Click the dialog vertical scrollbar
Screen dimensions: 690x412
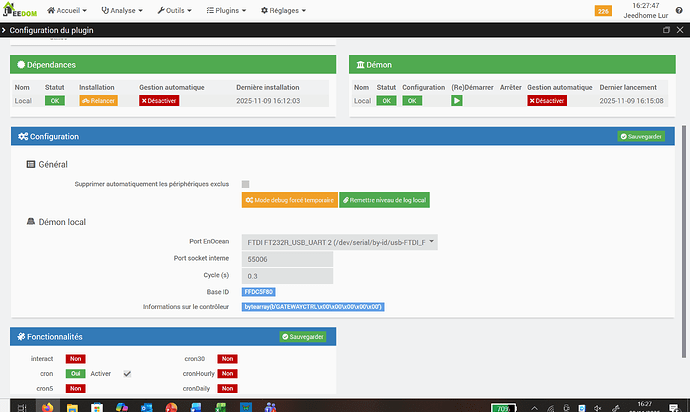pos(683,241)
